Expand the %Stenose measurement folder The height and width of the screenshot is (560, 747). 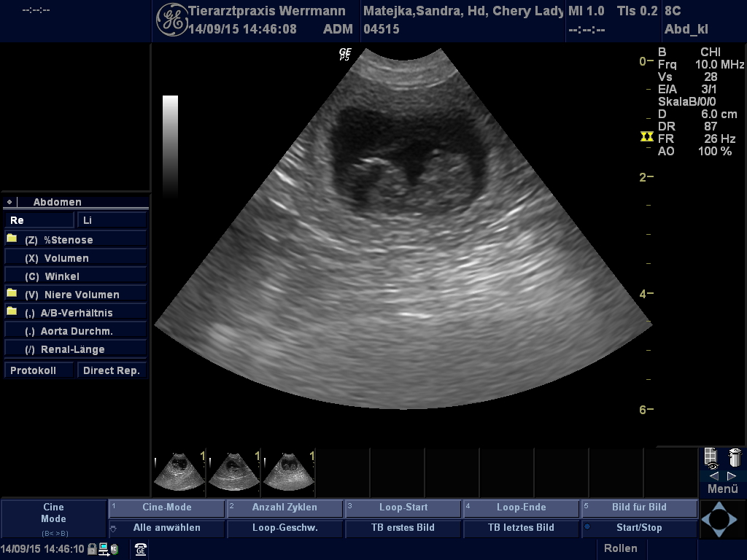point(12,239)
